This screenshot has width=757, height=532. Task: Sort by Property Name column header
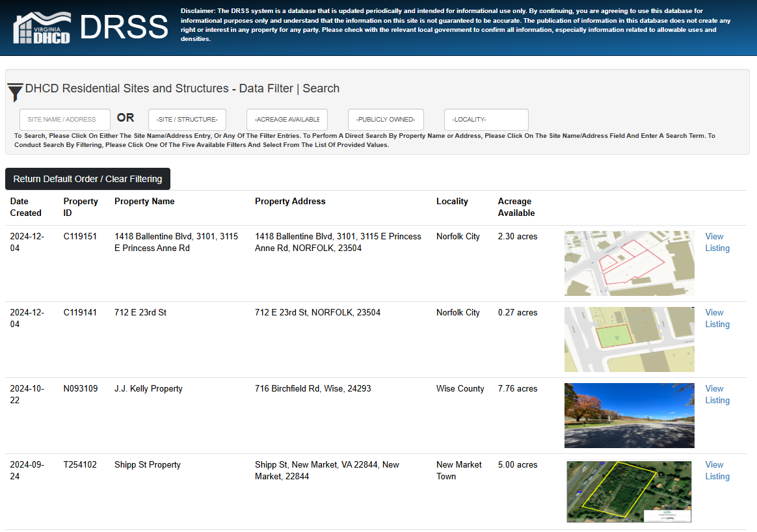point(144,202)
